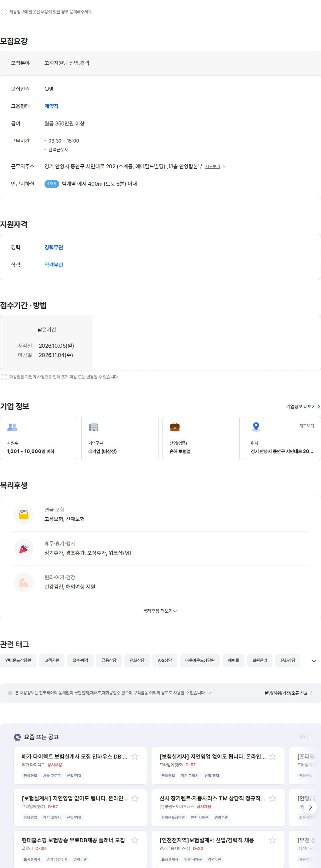This screenshot has width=321, height=868.
Task: Select the A·S상담 tag
Action: pos(165,661)
